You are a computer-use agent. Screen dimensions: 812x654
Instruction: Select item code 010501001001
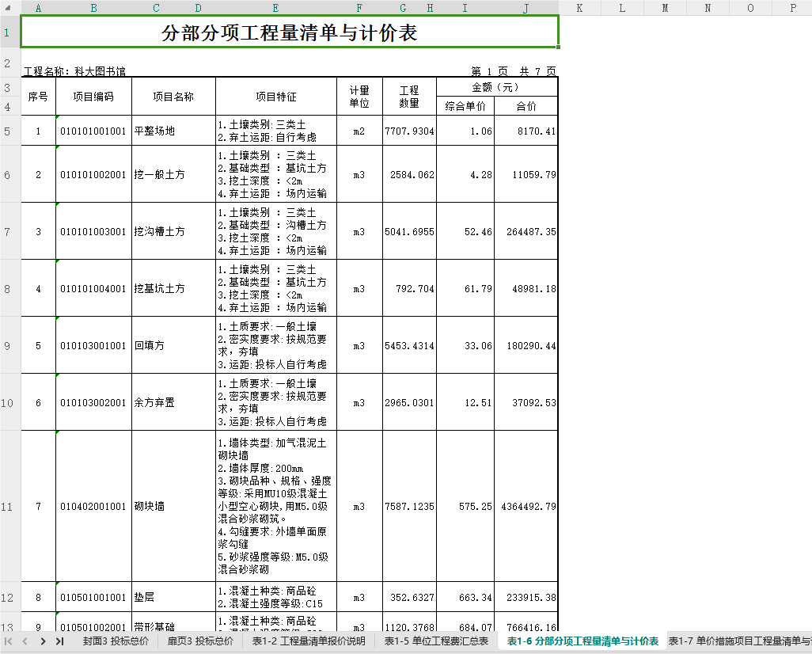click(93, 597)
